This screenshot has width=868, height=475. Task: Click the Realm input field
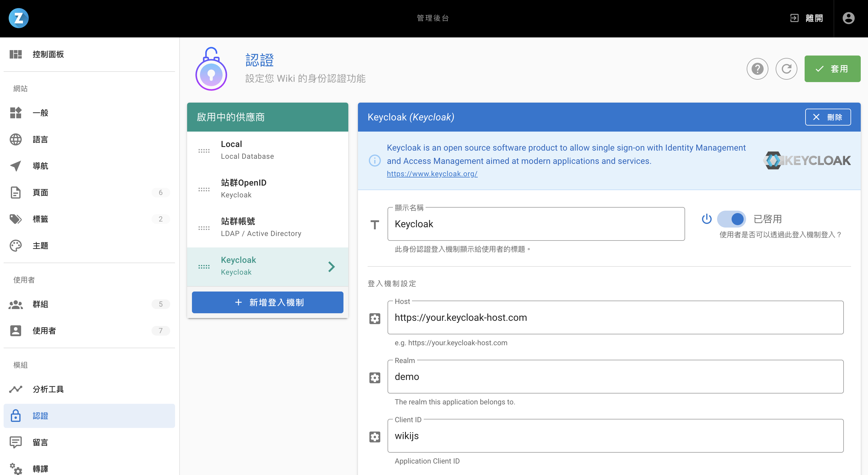[615, 377]
